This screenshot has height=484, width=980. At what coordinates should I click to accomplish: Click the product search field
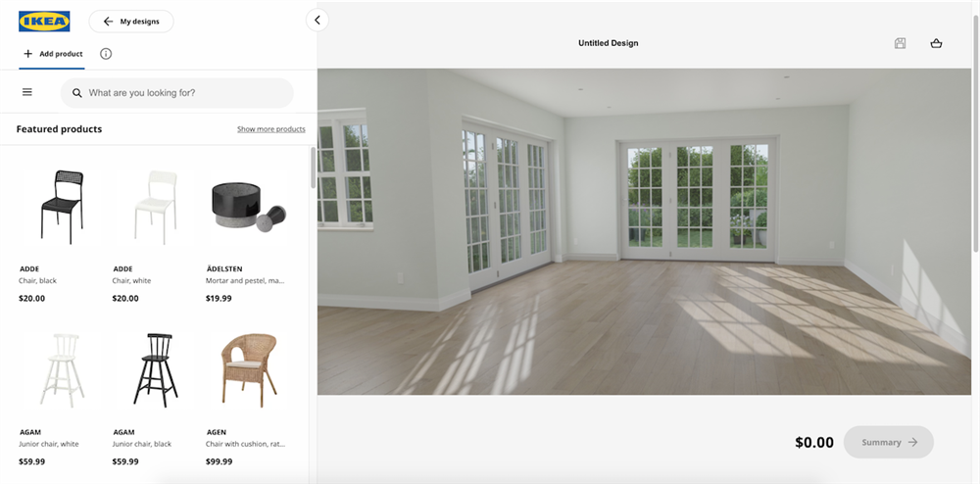tap(186, 93)
